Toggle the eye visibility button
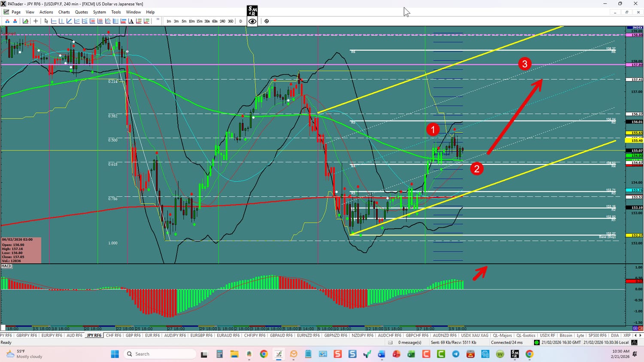 pos(252,21)
